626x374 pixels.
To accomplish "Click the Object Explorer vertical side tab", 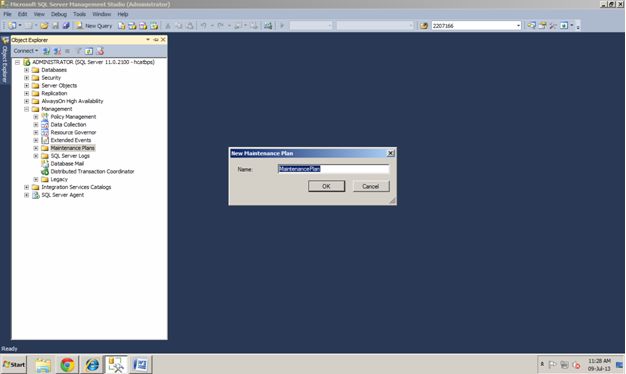I will [5, 60].
